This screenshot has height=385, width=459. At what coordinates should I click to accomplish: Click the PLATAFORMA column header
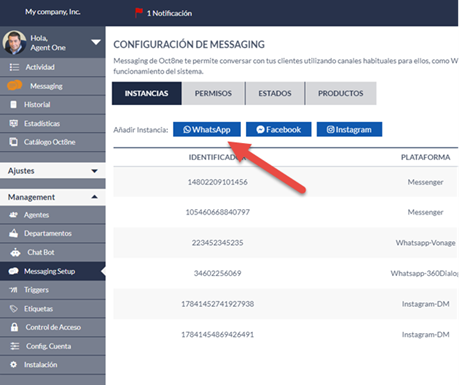pyautogui.click(x=425, y=157)
